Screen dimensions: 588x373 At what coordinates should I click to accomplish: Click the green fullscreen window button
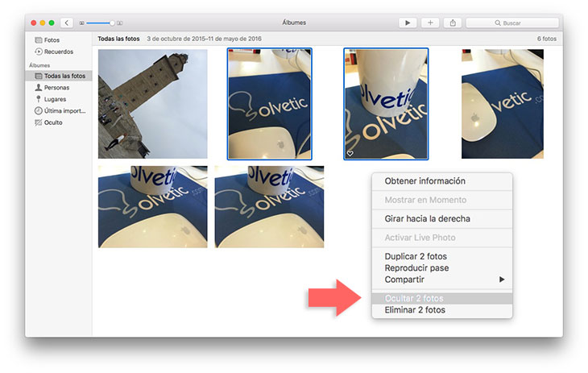click(x=52, y=23)
